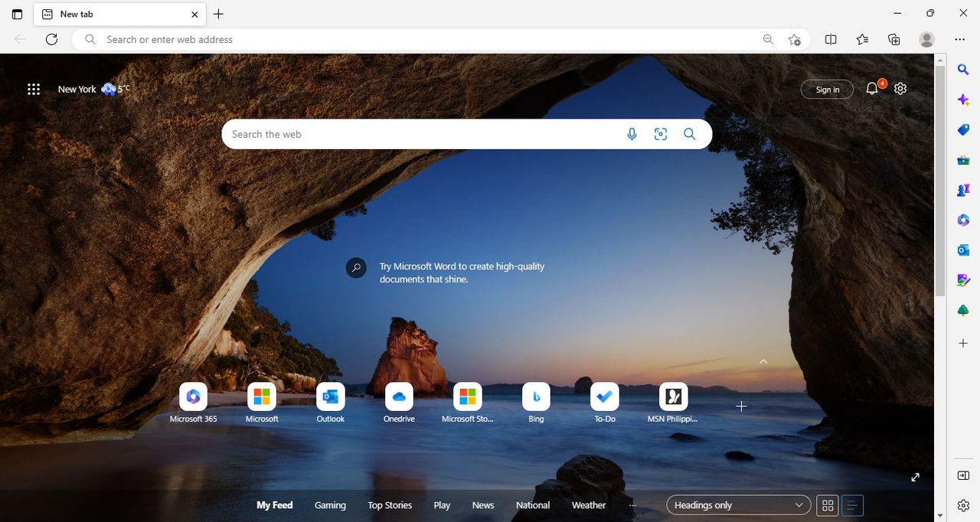The height and width of the screenshot is (522, 980).
Task: Select the Weather feed tab
Action: tap(589, 505)
